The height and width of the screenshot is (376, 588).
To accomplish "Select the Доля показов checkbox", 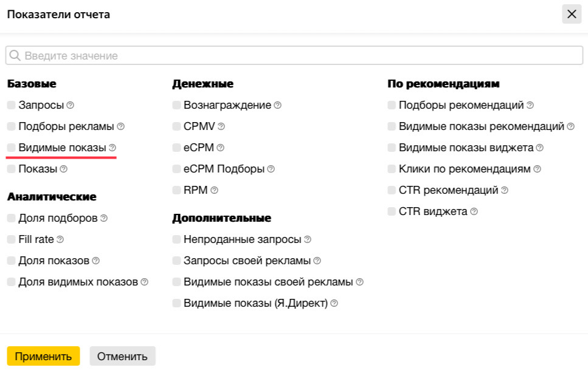I will coord(12,261).
